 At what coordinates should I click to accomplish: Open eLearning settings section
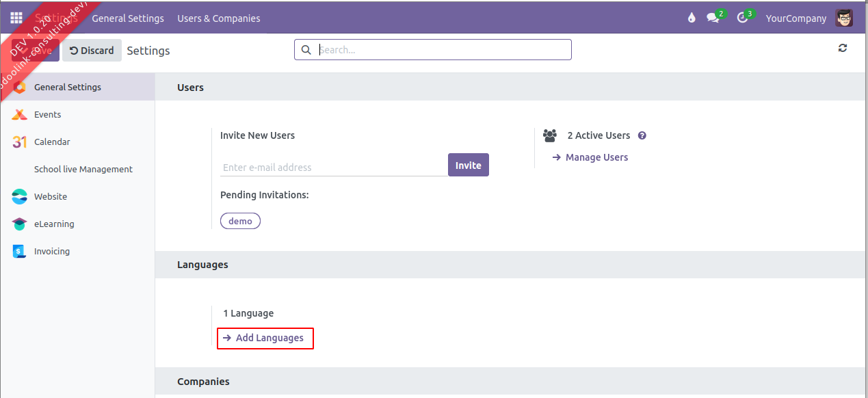pos(54,224)
